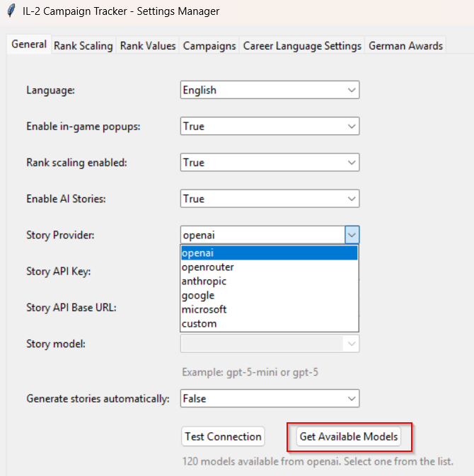
Task: Open Career Language Settings tab
Action: tap(302, 45)
